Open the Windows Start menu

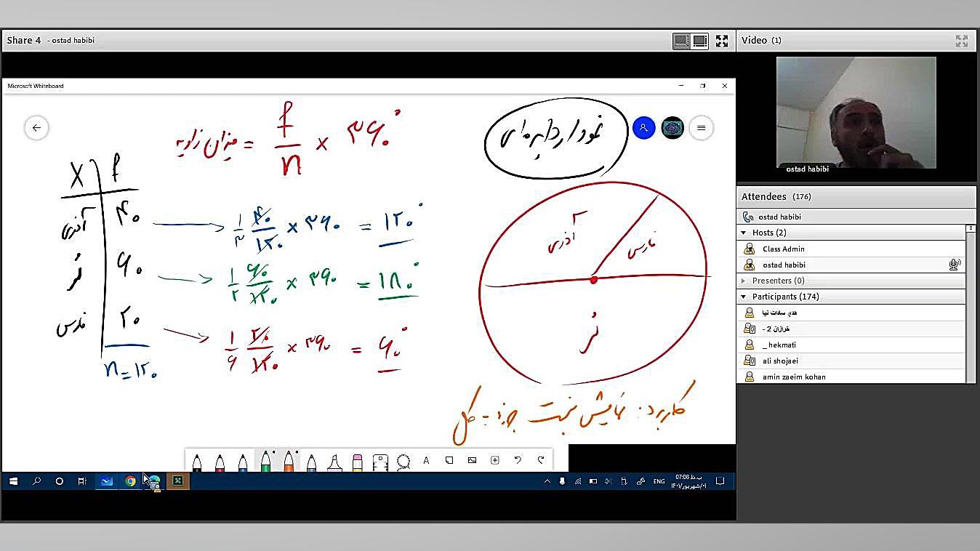[13, 481]
